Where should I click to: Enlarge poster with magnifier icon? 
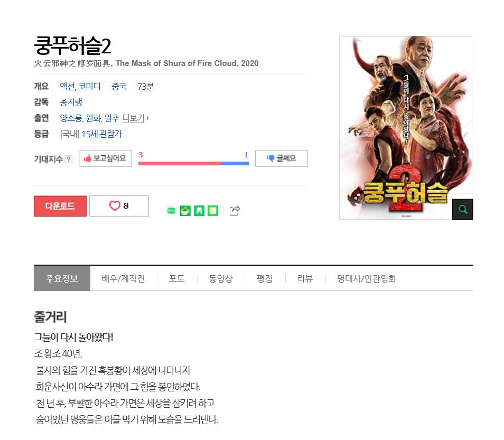point(463,209)
